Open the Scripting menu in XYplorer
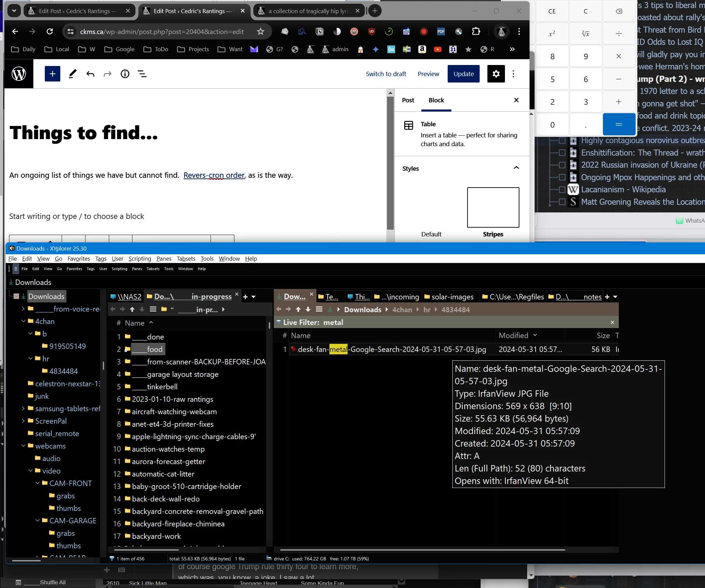This screenshot has width=705, height=588. [x=139, y=259]
